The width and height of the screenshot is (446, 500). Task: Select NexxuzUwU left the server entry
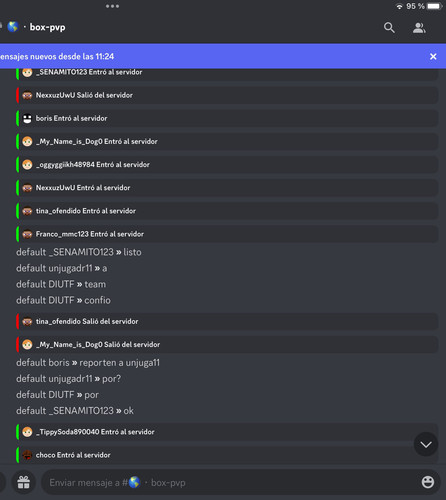pos(227,95)
